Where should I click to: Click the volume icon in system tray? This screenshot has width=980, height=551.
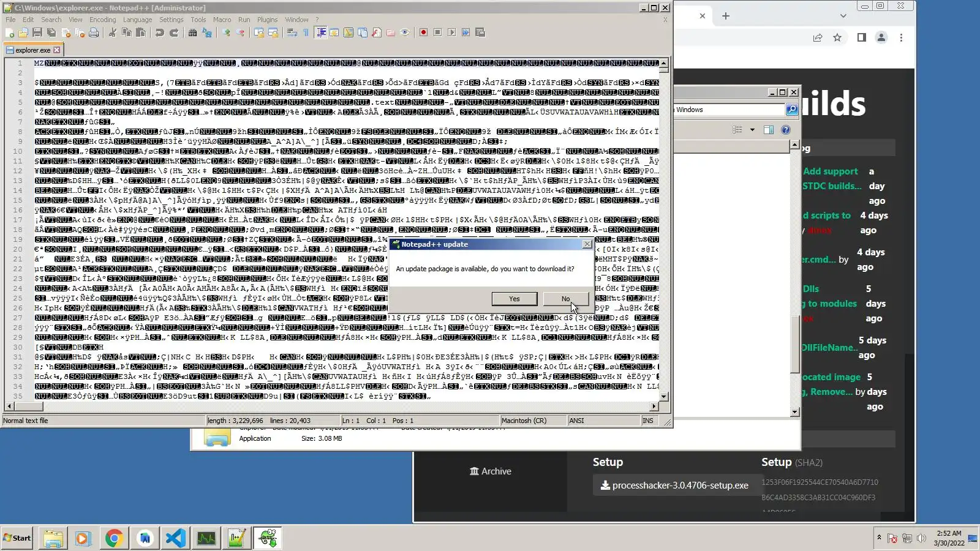point(921,539)
